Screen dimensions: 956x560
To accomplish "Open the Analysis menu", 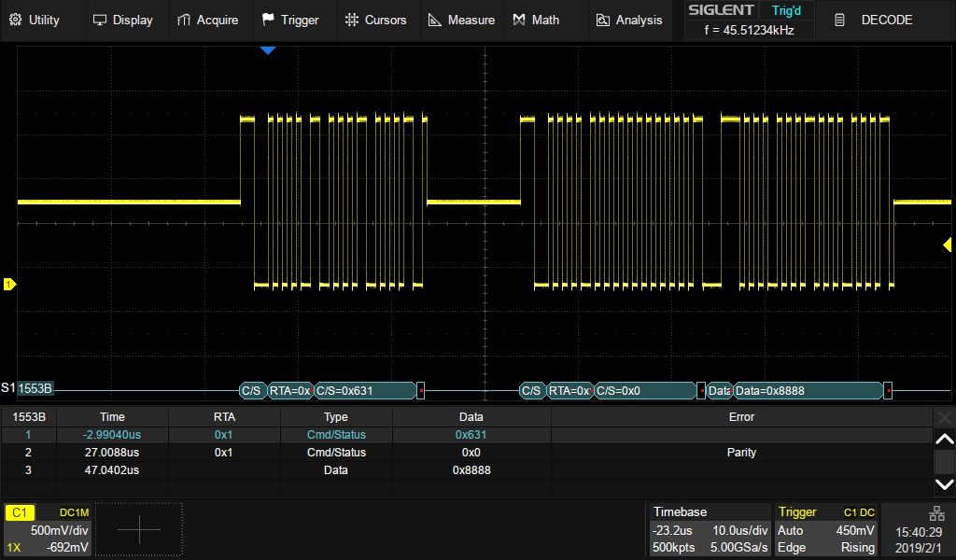I will tap(629, 20).
